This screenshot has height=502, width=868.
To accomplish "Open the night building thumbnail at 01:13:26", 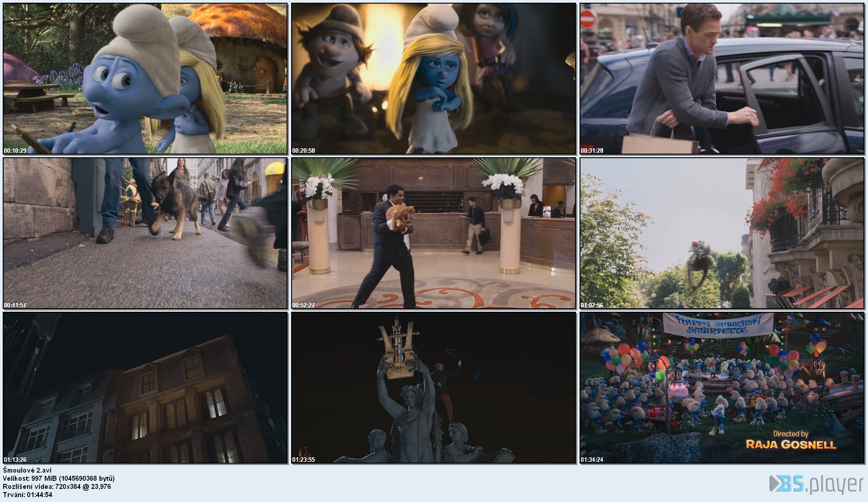I will 145,387.
